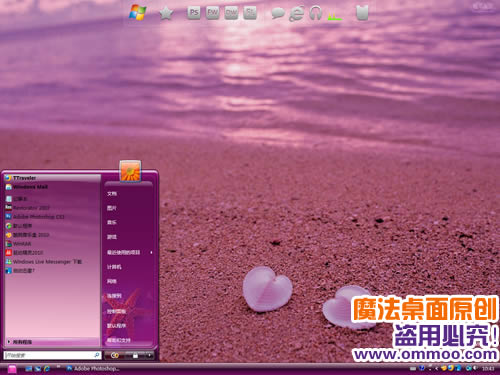500x375 pixels.
Task: Click the Switch Between Windows quick launch icon
Action: tap(38, 369)
